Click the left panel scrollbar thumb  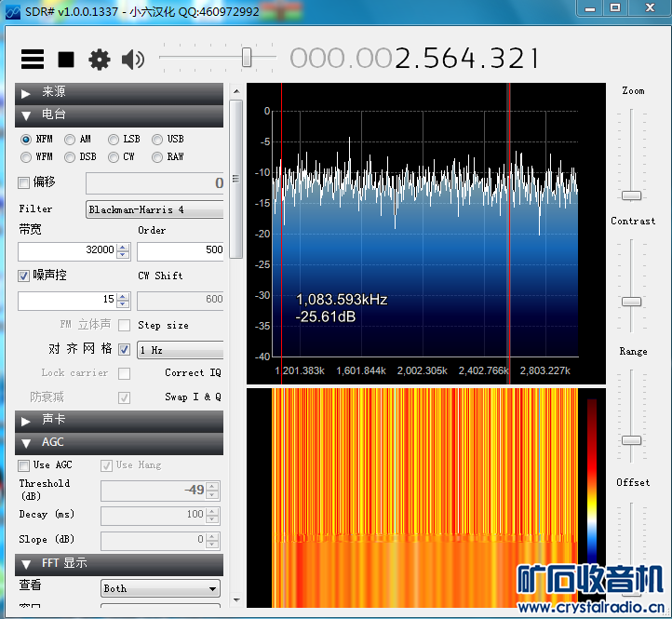[236, 179]
